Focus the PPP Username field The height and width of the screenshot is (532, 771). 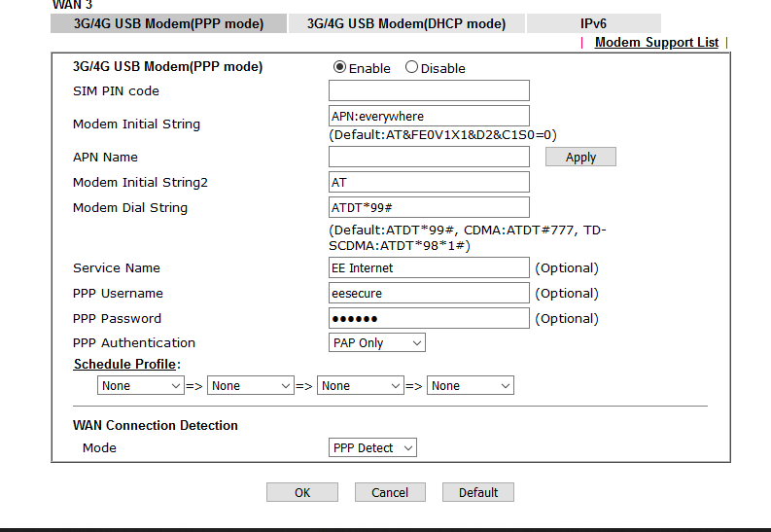pos(429,294)
